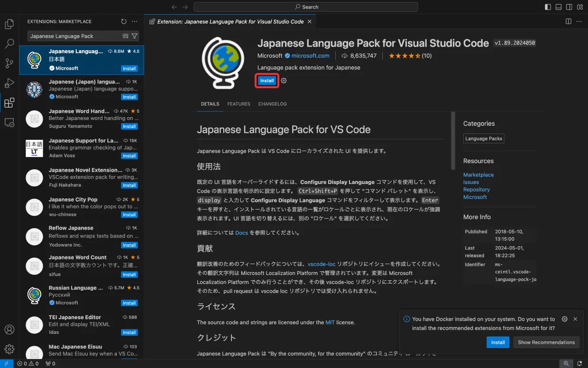This screenshot has width=588, height=368.
Task: Open the Customize Layout menu
Action: (580, 7)
